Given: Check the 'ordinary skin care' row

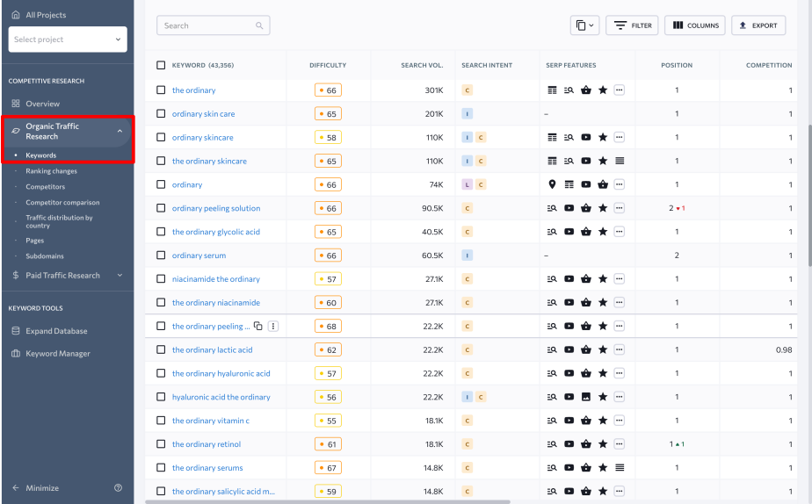Looking at the screenshot, I should click(x=161, y=113).
